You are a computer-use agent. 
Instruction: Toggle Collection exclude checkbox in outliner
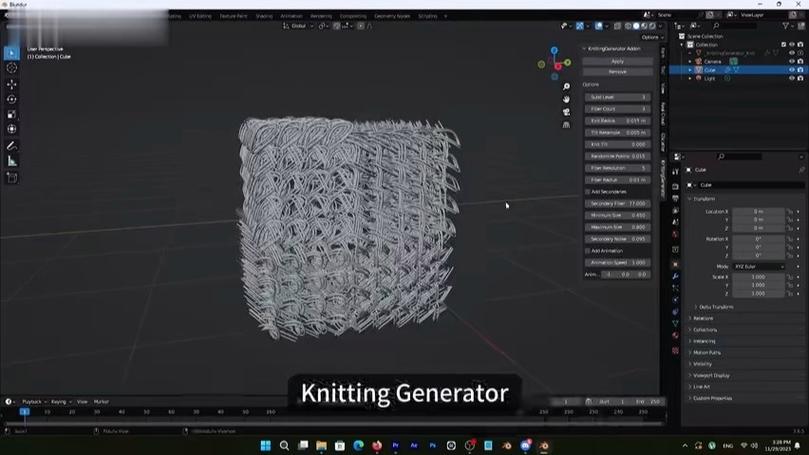tap(783, 45)
